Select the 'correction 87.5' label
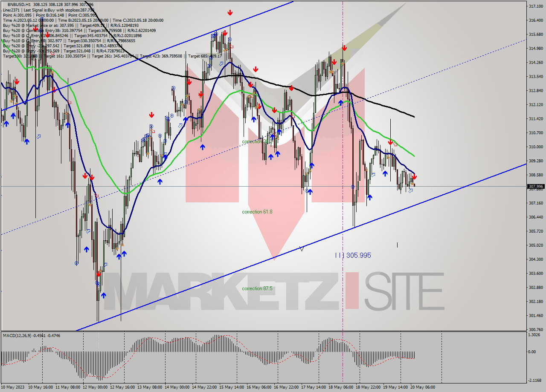Viewport: 546px width, 392px height. coord(257,288)
